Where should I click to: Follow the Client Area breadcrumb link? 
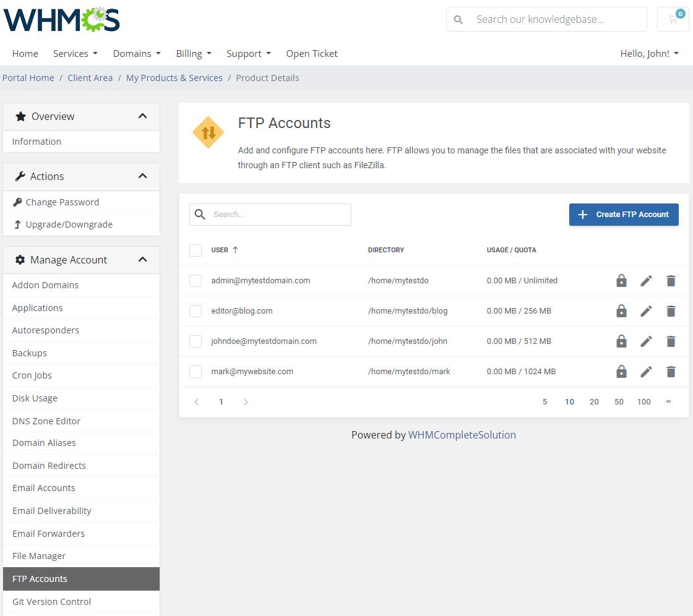pyautogui.click(x=90, y=78)
